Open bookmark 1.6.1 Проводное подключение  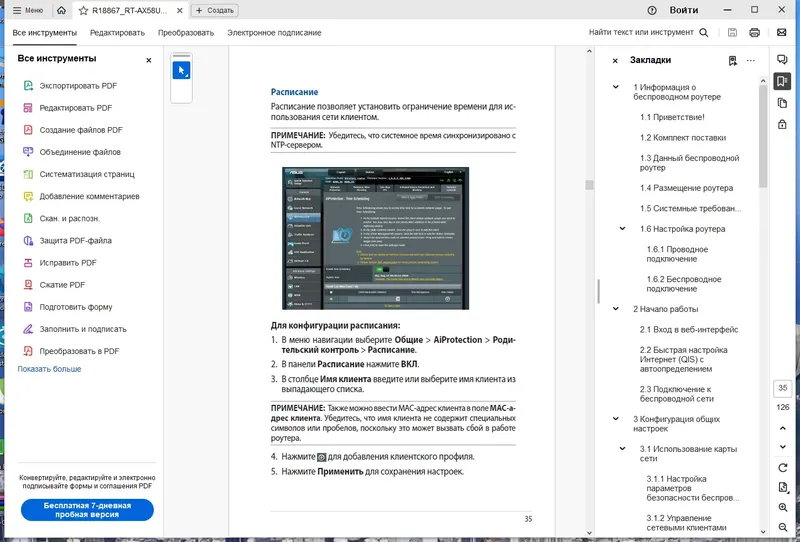(x=677, y=254)
